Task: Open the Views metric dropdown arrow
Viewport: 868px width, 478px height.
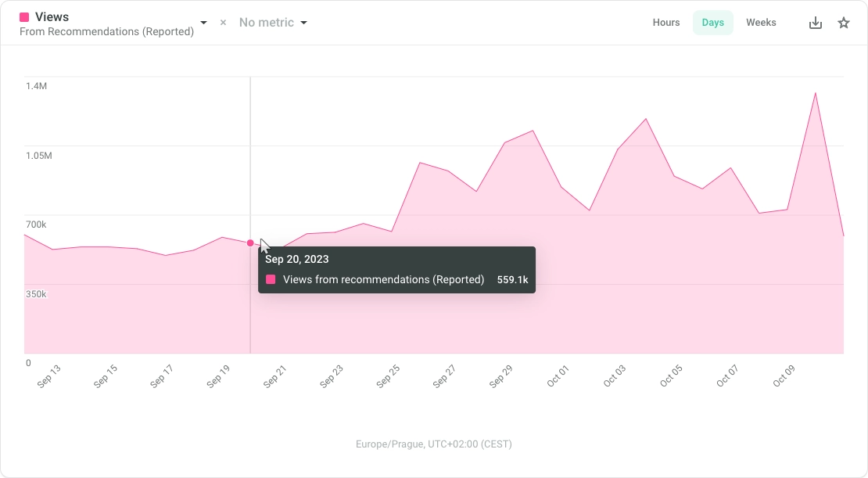Action: pos(204,23)
